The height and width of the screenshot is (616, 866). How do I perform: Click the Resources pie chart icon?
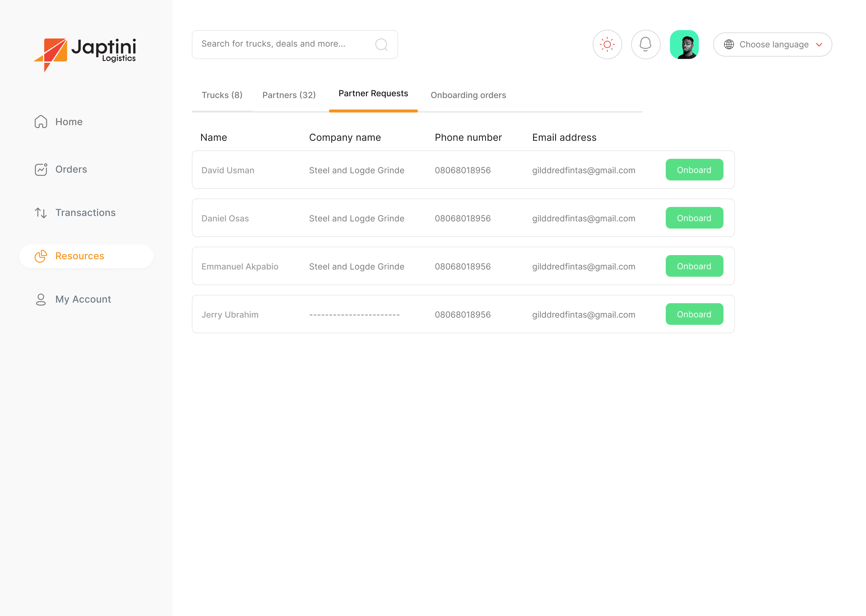coord(41,256)
